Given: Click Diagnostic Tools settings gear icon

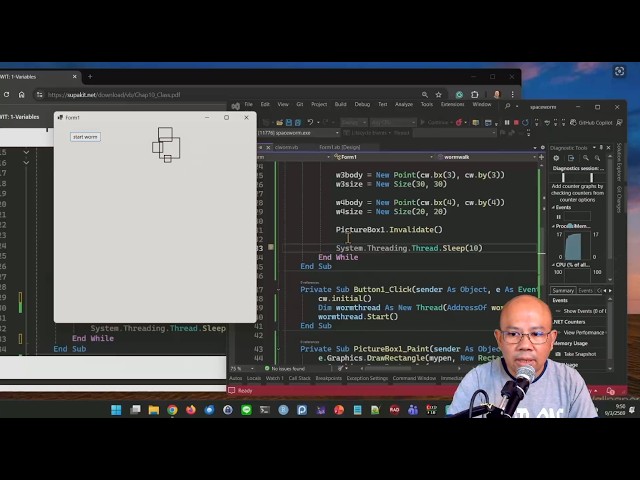Looking at the screenshot, I should (x=556, y=158).
